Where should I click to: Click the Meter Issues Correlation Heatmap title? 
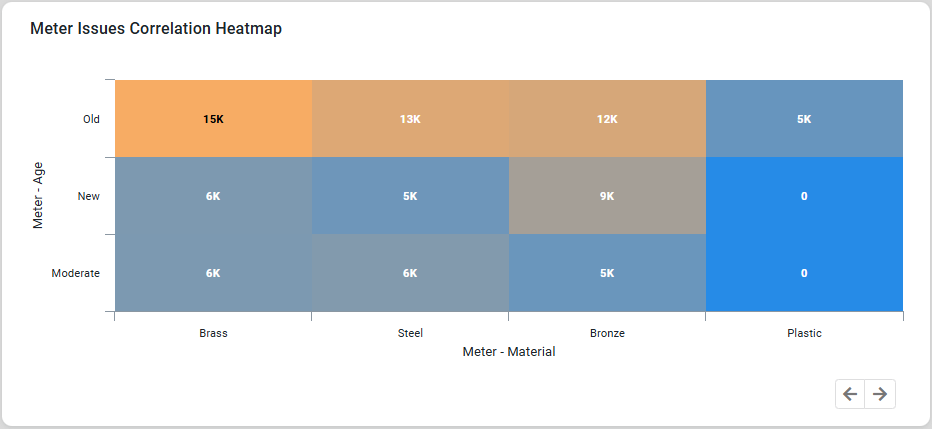(156, 29)
